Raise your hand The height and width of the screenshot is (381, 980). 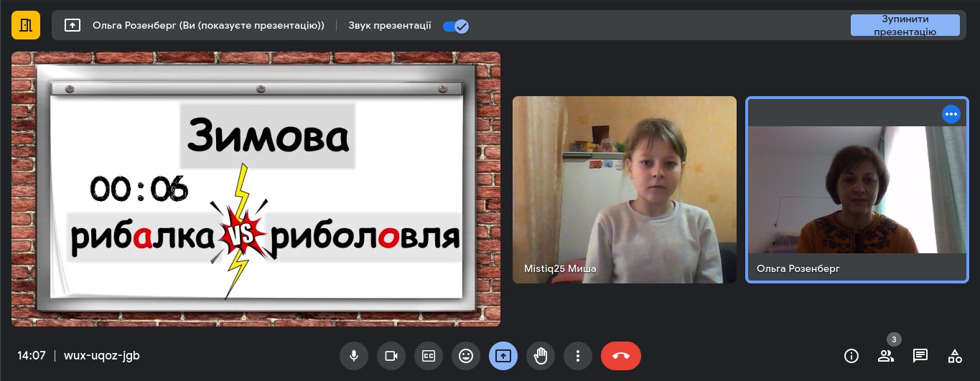tap(541, 356)
